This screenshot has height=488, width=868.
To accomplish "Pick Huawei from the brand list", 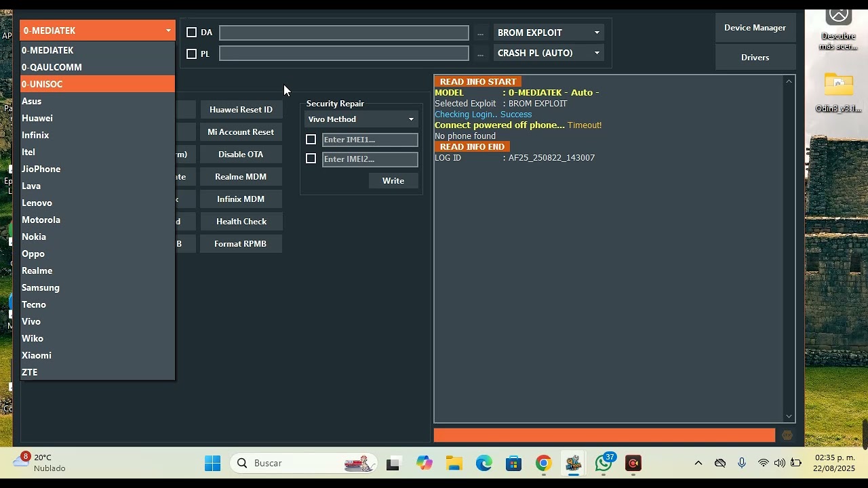I will (98, 118).
